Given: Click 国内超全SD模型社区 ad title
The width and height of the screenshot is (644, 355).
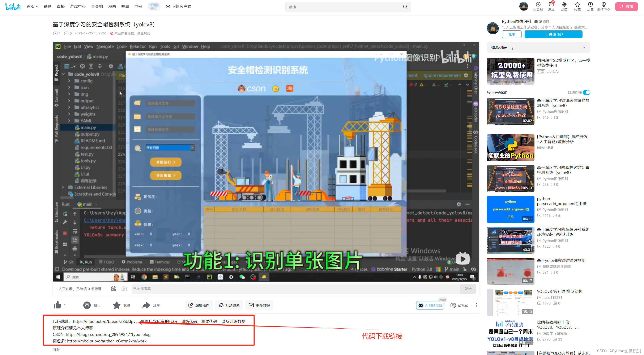Looking at the screenshot, I should pos(563,63).
